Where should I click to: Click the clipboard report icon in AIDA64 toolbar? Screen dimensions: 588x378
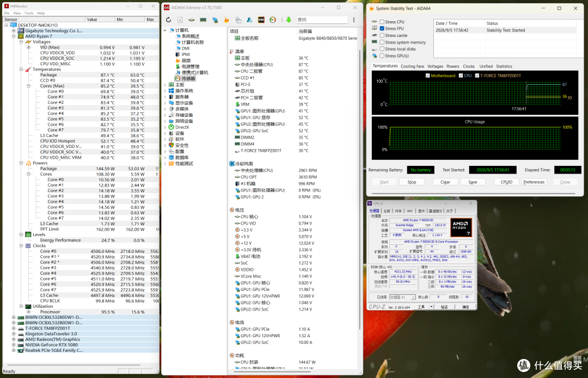[x=238, y=20]
